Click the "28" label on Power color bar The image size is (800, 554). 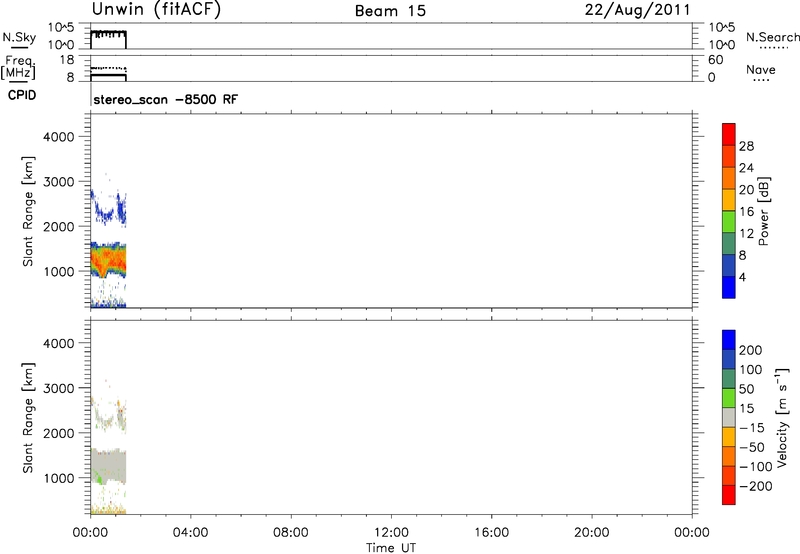tap(746, 146)
